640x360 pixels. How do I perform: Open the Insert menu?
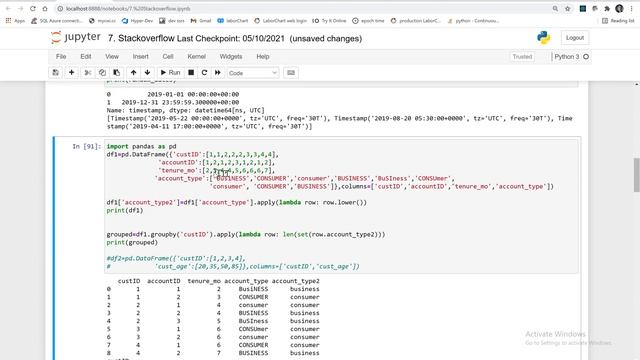[140, 57]
